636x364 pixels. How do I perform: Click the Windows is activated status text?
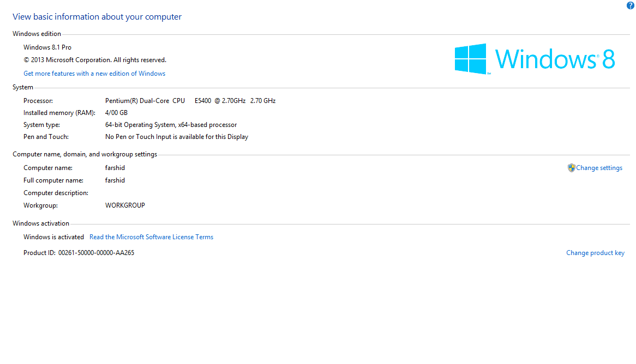click(x=53, y=237)
